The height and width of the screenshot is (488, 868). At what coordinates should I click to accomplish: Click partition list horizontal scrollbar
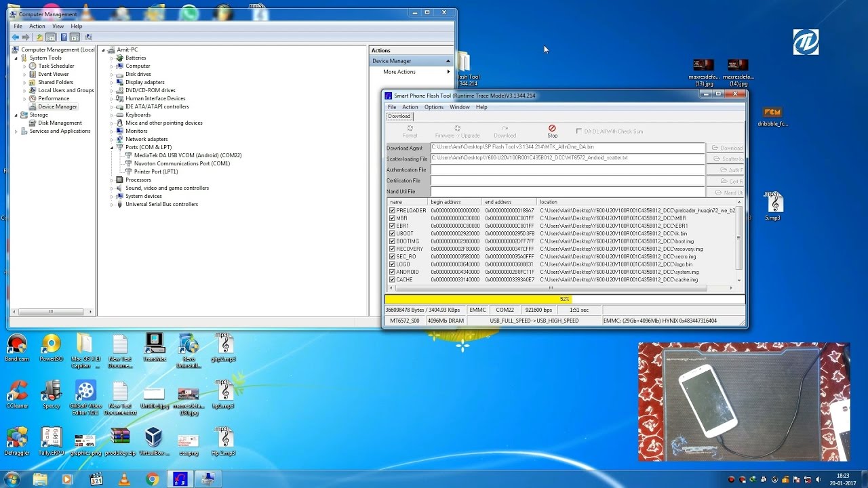(560, 288)
